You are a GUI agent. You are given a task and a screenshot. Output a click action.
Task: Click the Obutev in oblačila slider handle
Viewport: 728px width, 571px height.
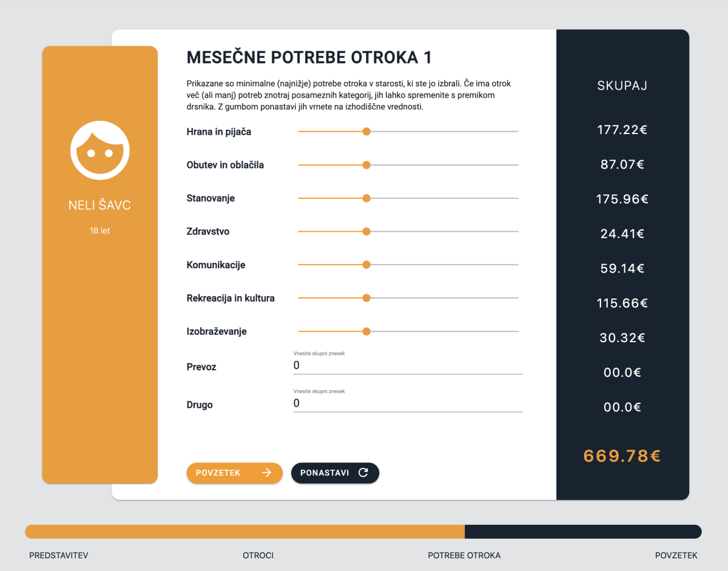click(x=366, y=165)
